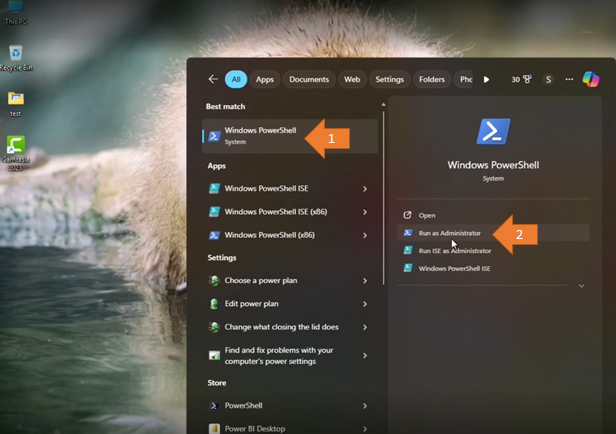Open the Camtasia 2023 desktop shortcut
This screenshot has width=616, height=434.
16,148
